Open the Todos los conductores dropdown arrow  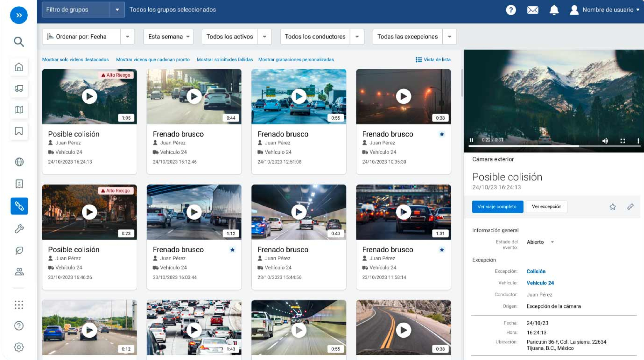357,37
